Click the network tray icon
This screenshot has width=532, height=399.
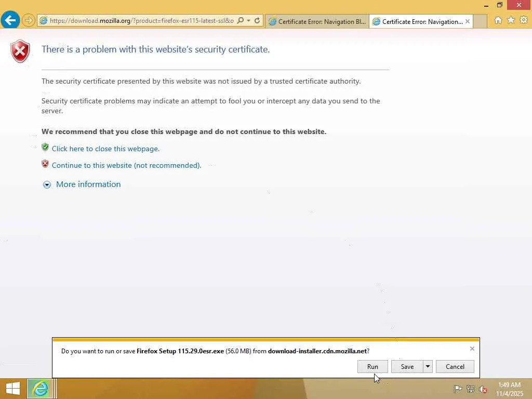click(x=470, y=389)
